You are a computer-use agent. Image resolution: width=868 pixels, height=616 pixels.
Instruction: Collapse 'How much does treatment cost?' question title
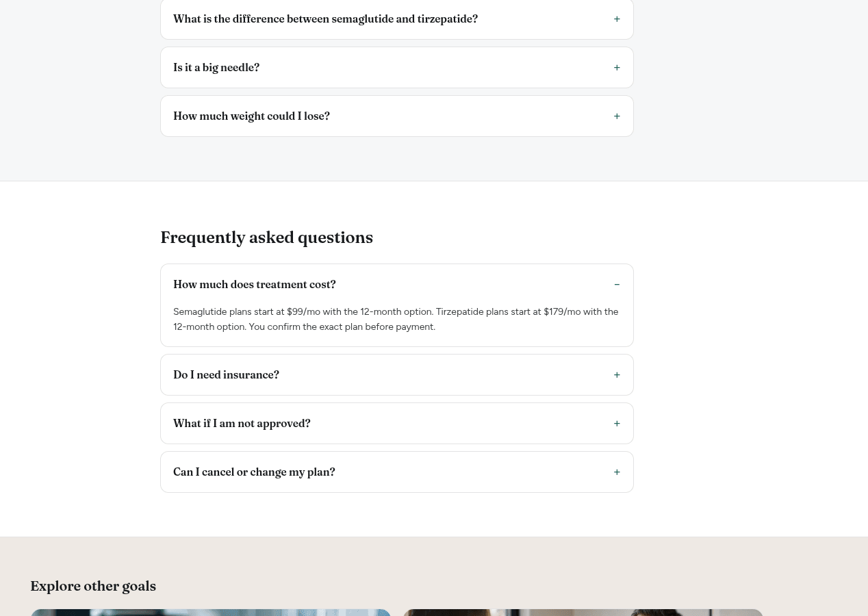pos(255,285)
